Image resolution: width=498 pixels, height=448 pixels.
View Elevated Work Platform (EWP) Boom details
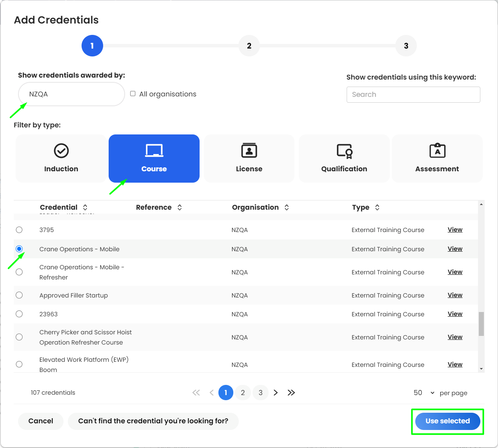455,365
